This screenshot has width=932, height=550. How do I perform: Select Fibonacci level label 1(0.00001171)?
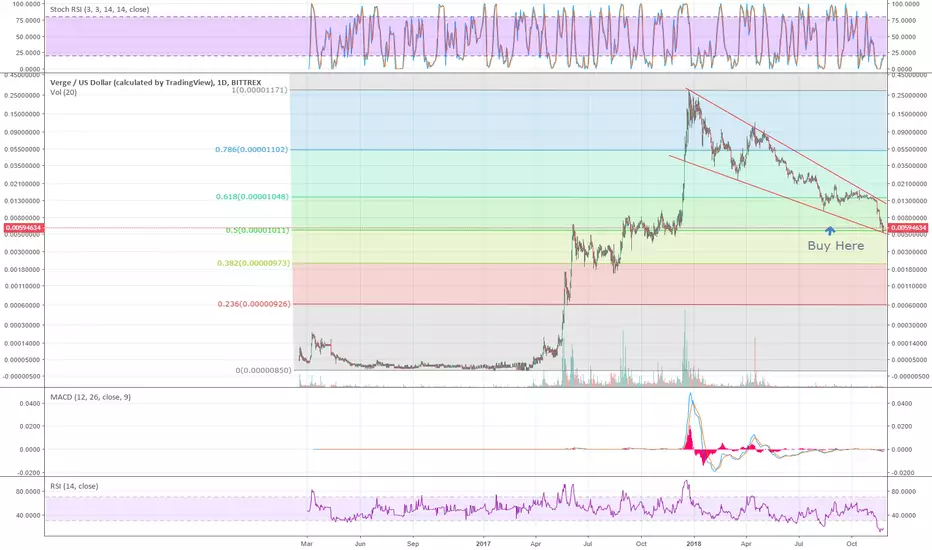[x=259, y=90]
